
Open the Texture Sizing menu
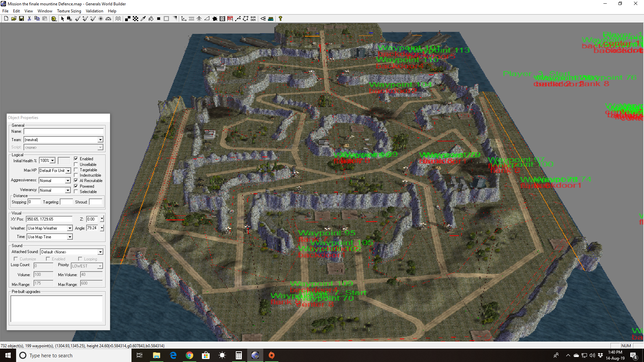tap(69, 11)
